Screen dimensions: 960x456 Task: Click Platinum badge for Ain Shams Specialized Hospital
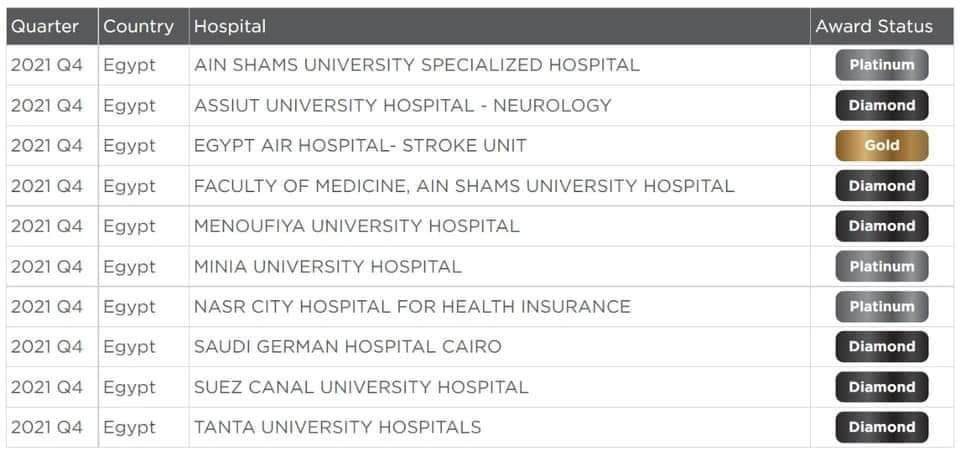pos(881,65)
